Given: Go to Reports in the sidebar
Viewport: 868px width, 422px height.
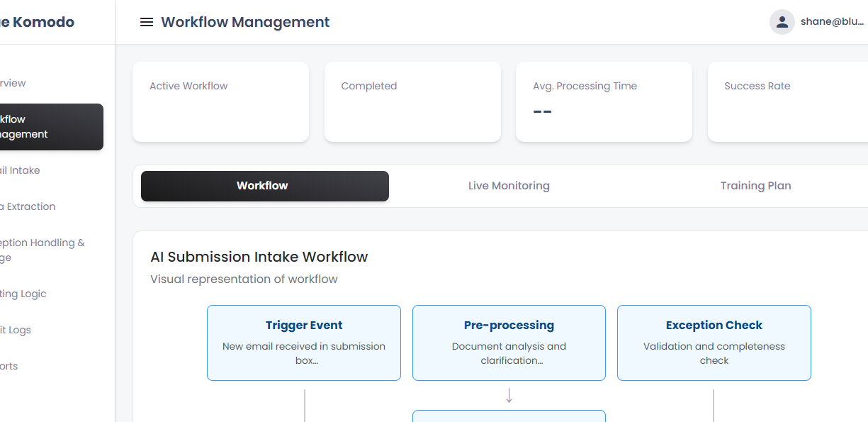Looking at the screenshot, I should coord(9,366).
